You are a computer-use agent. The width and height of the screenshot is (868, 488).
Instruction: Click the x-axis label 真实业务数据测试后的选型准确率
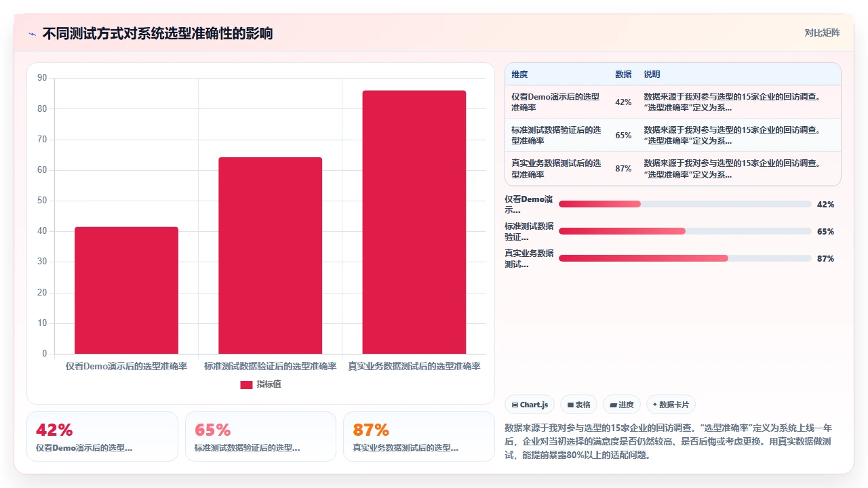click(x=414, y=367)
